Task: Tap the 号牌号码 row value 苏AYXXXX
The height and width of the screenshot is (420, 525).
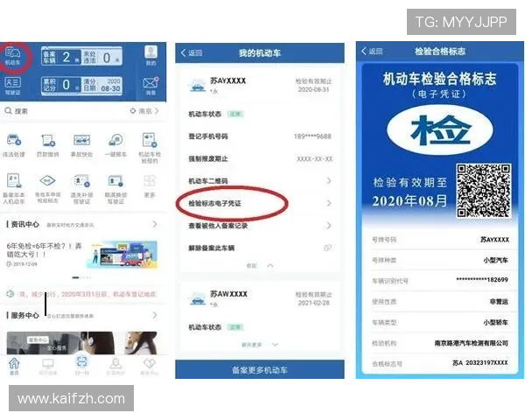Action: [x=494, y=240]
